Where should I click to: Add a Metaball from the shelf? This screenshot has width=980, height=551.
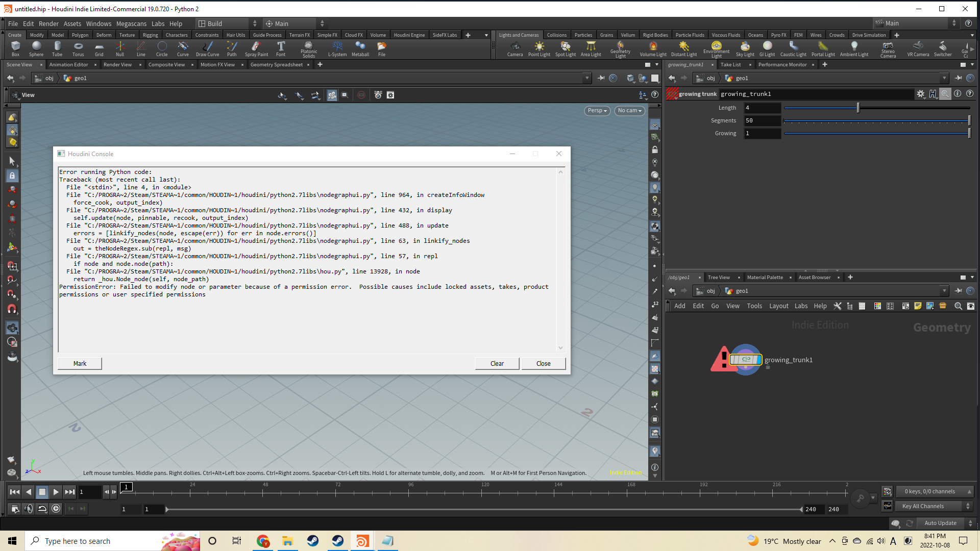pyautogui.click(x=360, y=48)
